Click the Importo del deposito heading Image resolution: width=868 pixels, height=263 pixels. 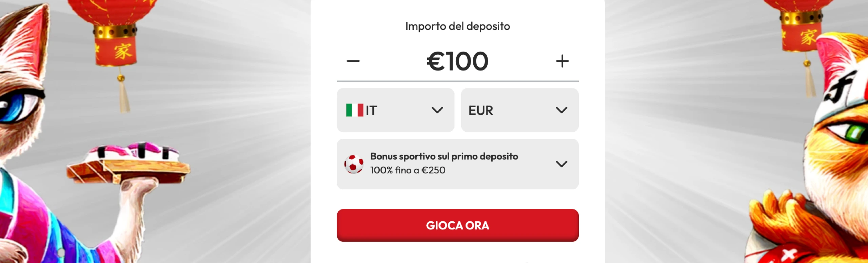point(457,26)
